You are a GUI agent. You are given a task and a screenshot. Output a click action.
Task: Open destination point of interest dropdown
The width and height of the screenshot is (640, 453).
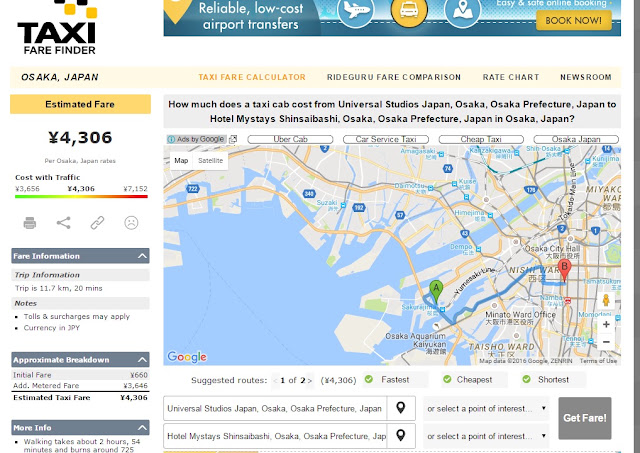point(486,436)
